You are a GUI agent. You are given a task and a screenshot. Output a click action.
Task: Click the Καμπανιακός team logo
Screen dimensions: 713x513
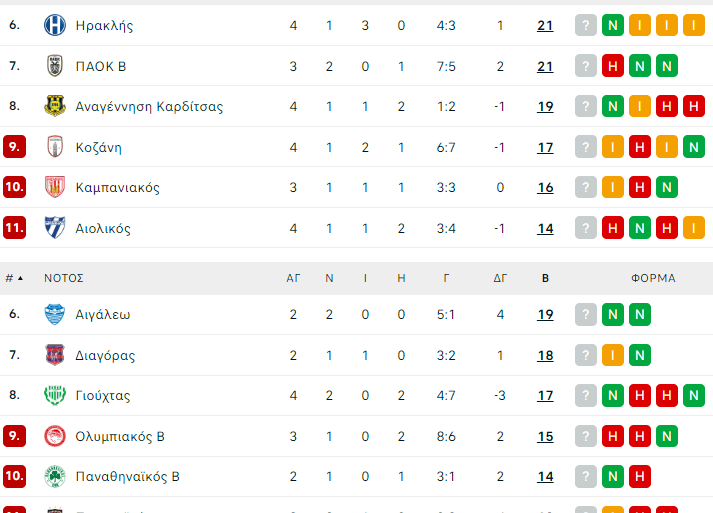click(x=55, y=187)
